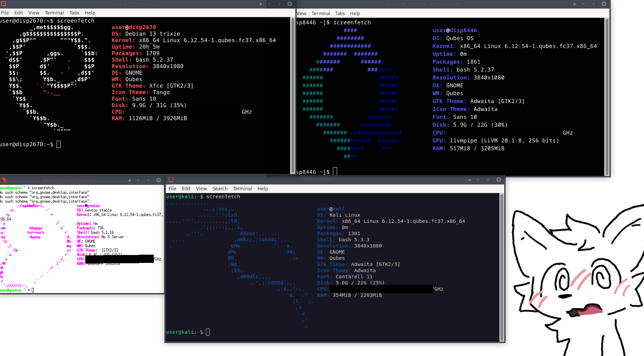Shade the kali terminal window with the up-arrow
Screen dimensions: 644x356
coord(470,180)
